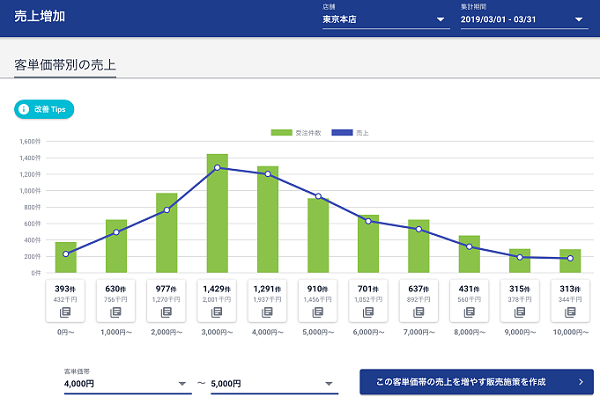Click the 1,937千円 sales value

pos(267,300)
